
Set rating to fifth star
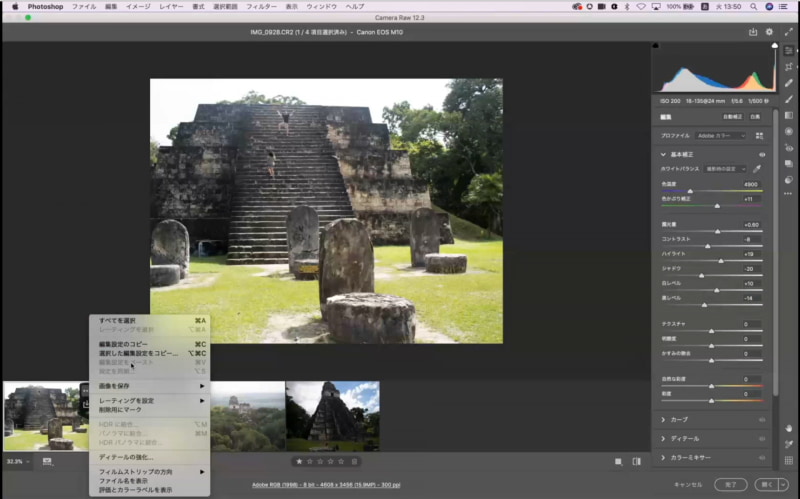coord(341,462)
